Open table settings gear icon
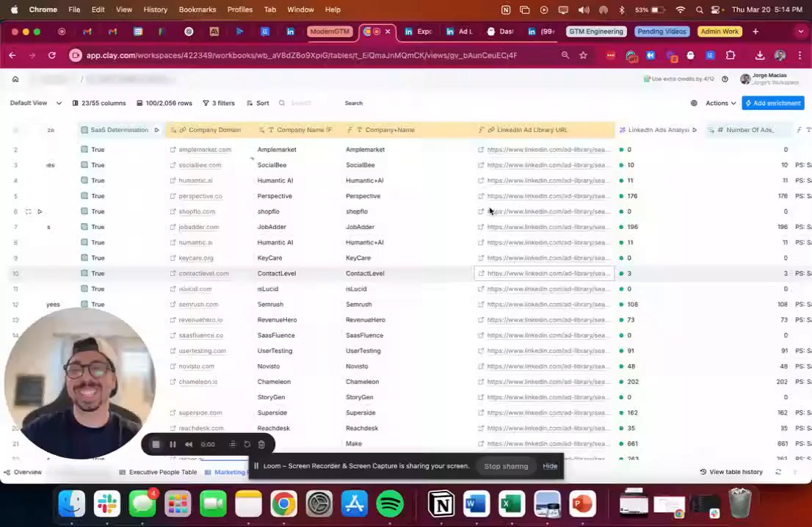This screenshot has height=527, width=812. click(694, 103)
